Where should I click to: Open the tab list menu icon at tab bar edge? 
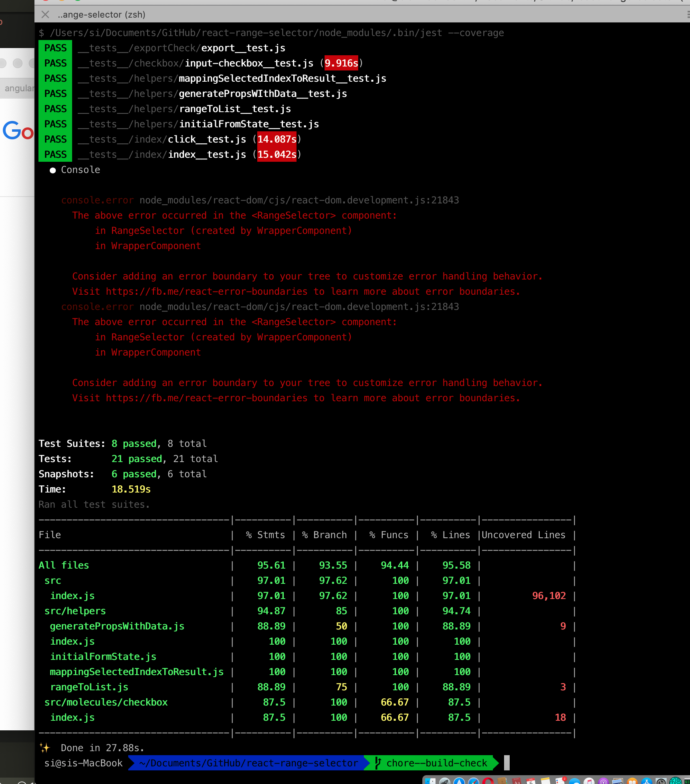pyautogui.click(x=688, y=15)
